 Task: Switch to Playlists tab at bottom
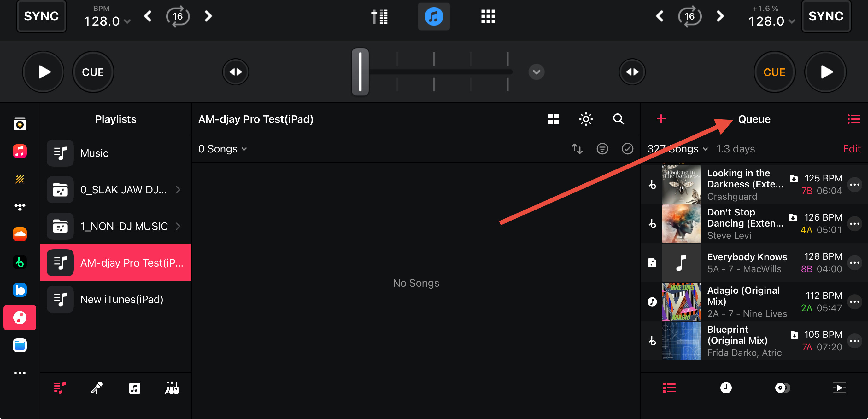(x=60, y=388)
